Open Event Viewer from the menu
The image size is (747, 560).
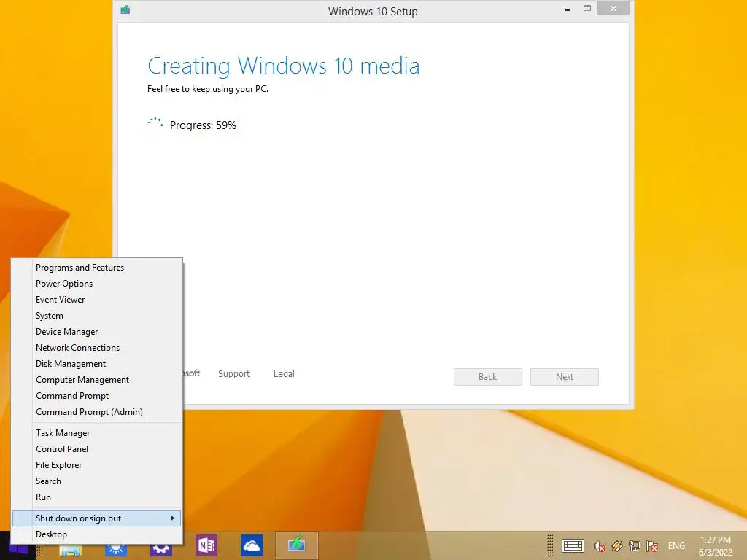click(97, 300)
